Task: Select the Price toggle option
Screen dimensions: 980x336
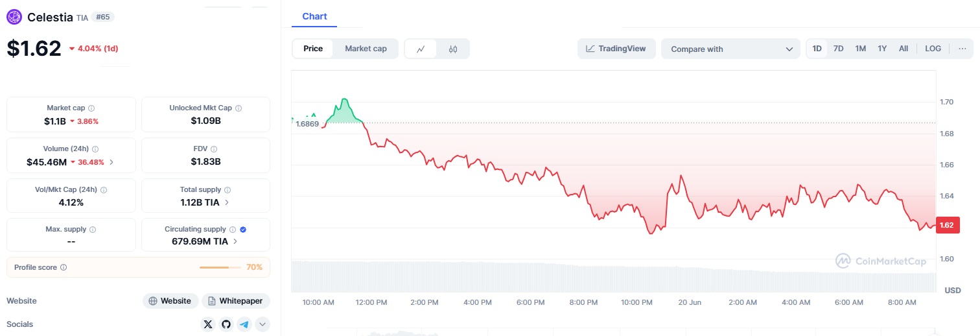Action: tap(313, 49)
